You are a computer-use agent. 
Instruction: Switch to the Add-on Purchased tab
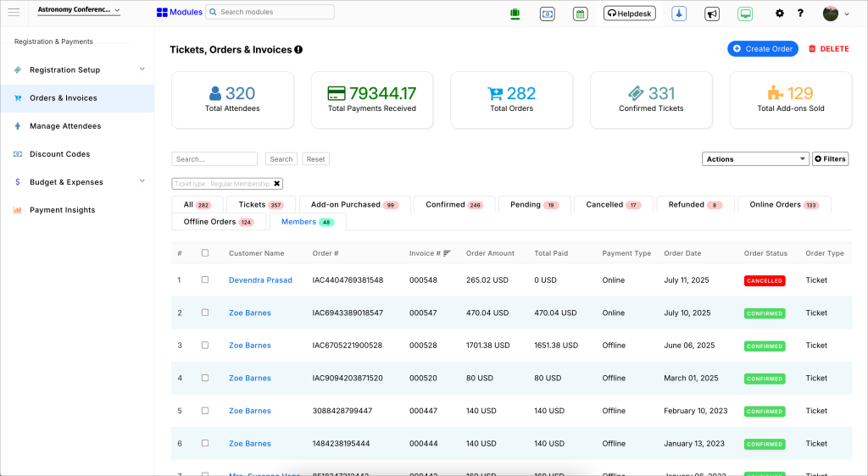[x=355, y=205]
